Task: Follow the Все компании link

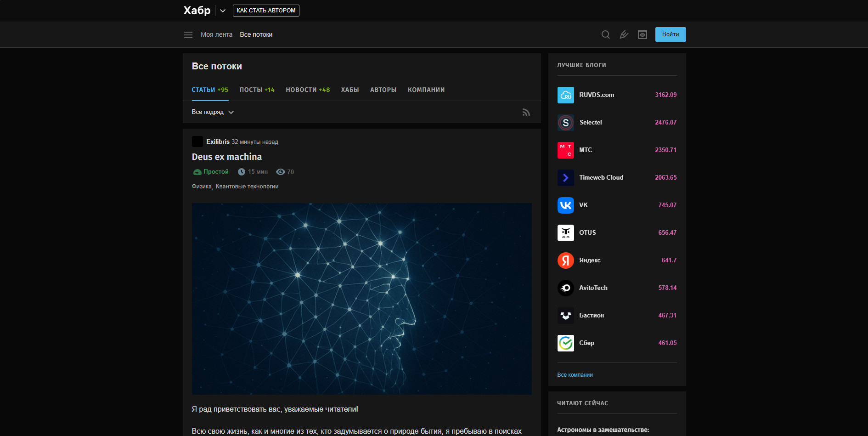Action: tap(575, 375)
